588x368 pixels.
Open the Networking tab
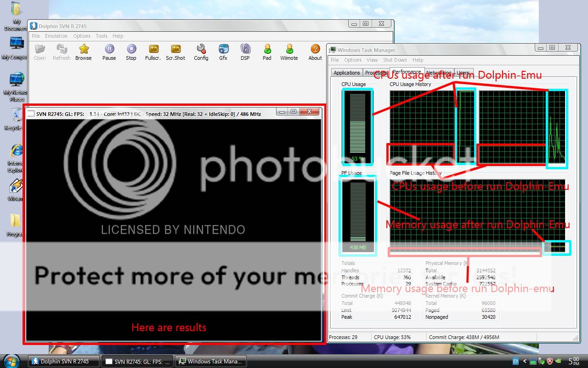pyautogui.click(x=439, y=72)
